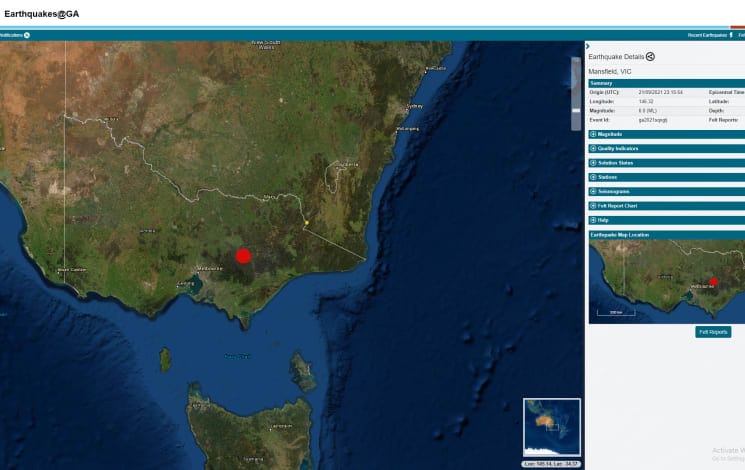745x470 pixels.
Task: Click the Origin (UTC) date value
Action: tap(660, 92)
